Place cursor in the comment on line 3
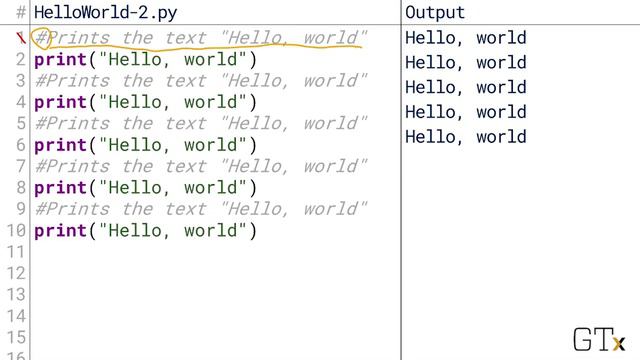The width and height of the screenshot is (640, 360). pyautogui.click(x=201, y=81)
